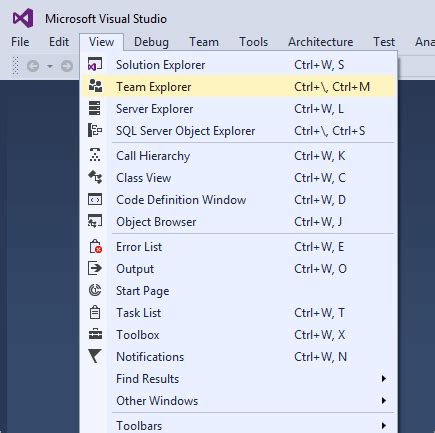Select Toolbox menu entry
Screen dimensions: 435x433
239,335
